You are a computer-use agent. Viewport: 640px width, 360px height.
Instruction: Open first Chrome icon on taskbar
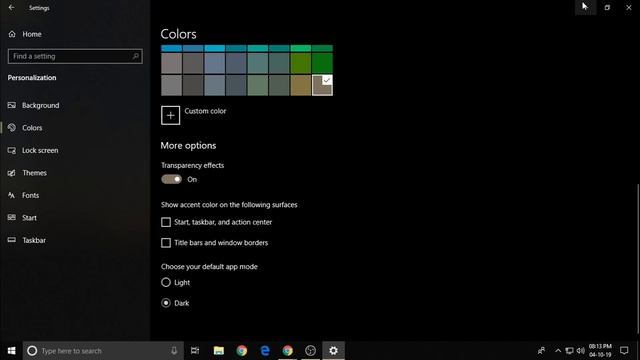click(242, 351)
